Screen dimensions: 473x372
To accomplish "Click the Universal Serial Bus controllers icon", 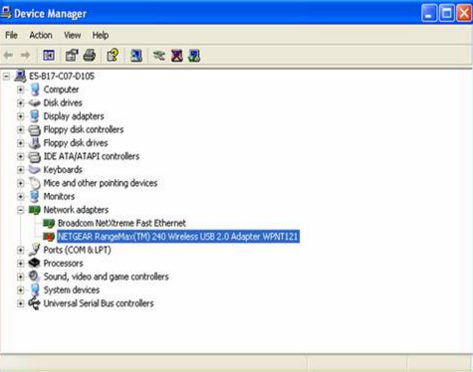I will (x=34, y=303).
